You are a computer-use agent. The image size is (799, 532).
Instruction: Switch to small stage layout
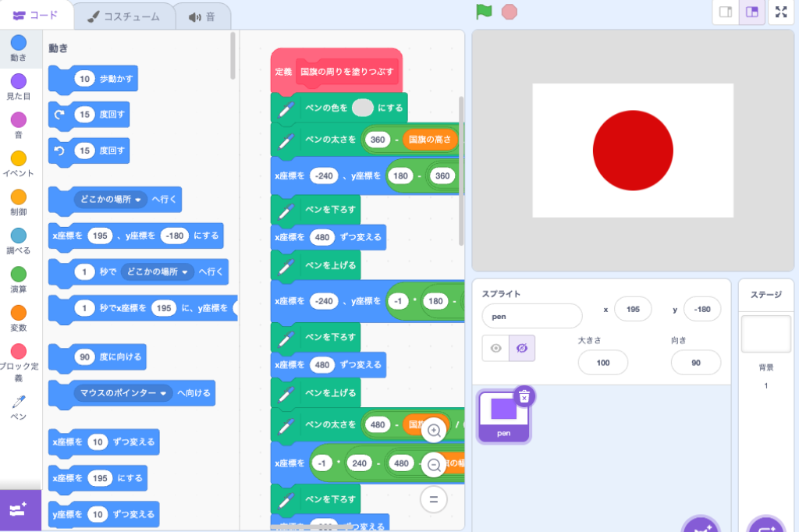point(726,12)
